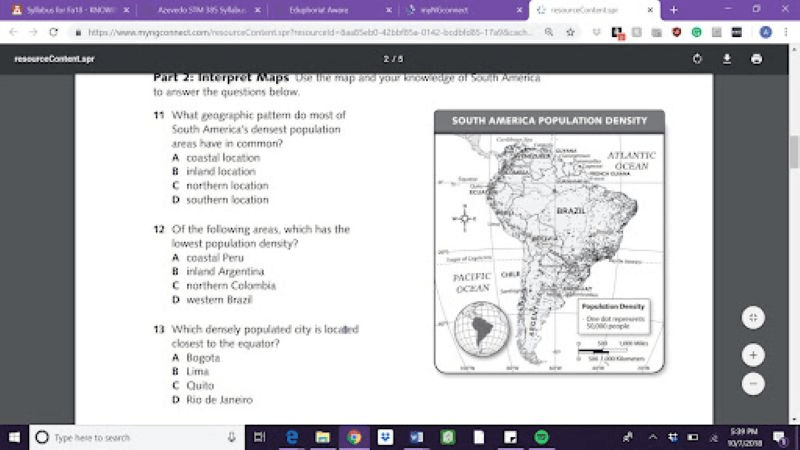Click the PDF vertical scrollbar
The image size is (800, 450).
pos(793,150)
